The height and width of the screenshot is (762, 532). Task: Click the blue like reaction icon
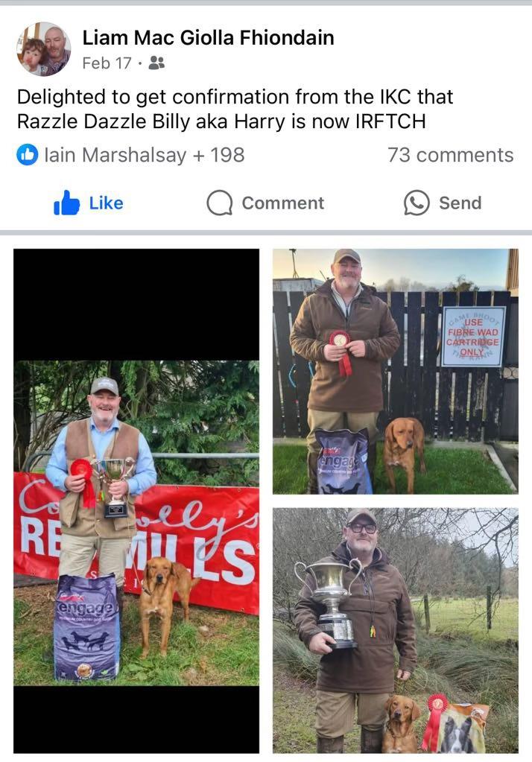pyautogui.click(x=28, y=155)
